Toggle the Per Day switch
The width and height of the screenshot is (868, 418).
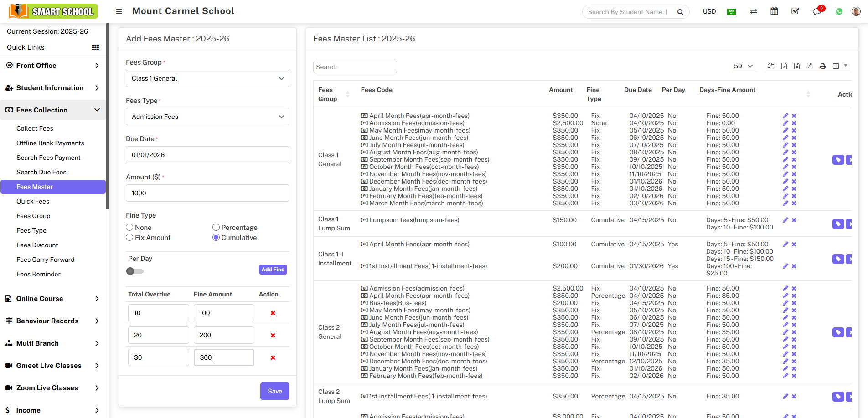134,271
